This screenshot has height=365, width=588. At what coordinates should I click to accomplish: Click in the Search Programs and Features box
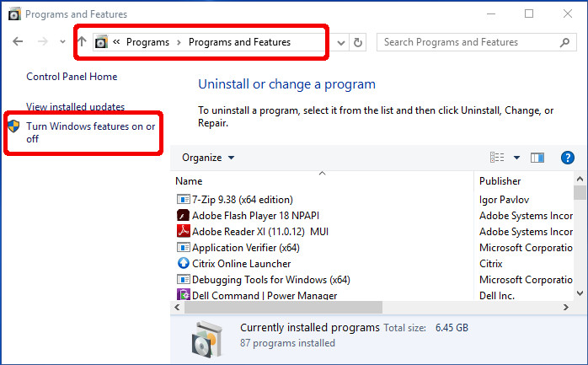468,42
